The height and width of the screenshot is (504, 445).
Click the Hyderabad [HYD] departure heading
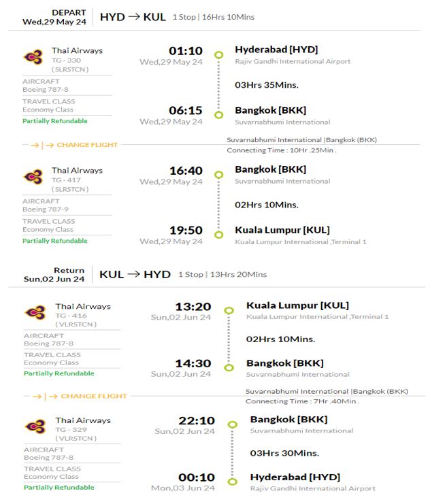[276, 50]
